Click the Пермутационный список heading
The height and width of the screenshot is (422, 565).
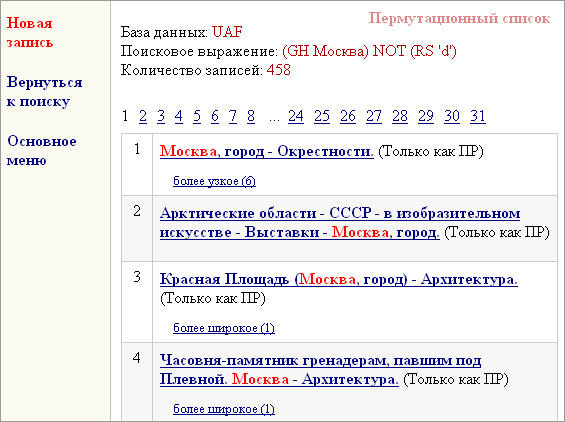click(459, 18)
